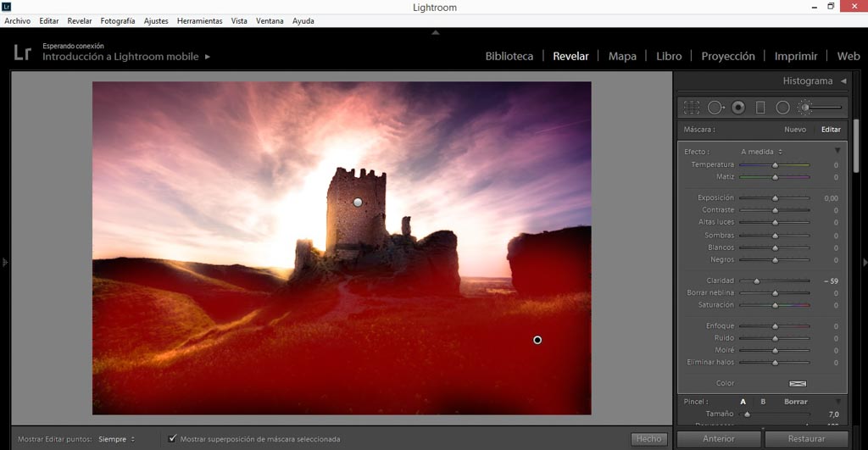868x450 pixels.
Task: Open the Herramientas menu
Action: click(x=199, y=20)
